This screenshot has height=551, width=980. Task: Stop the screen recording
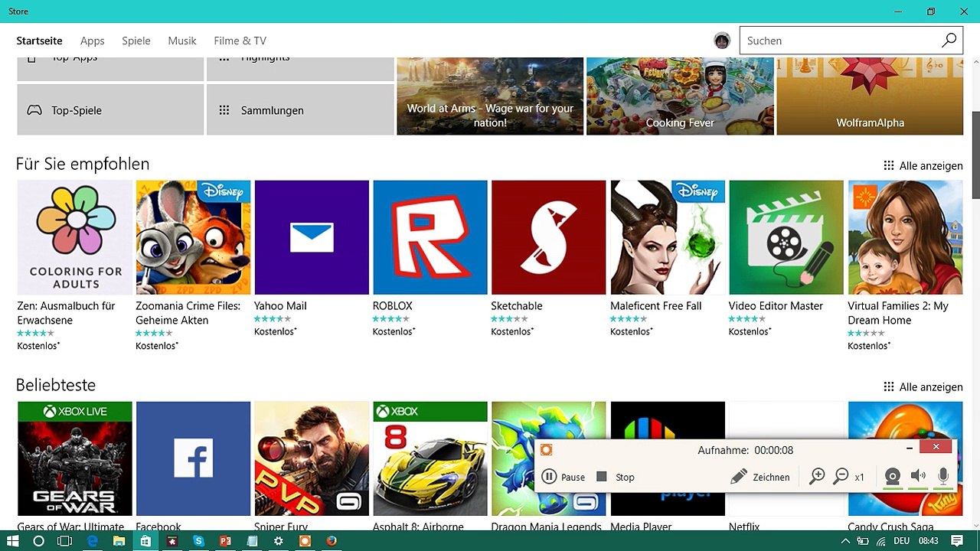click(x=616, y=477)
